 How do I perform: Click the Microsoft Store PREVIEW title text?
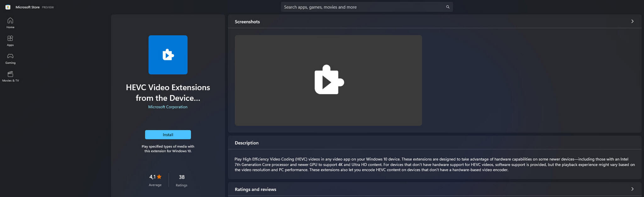(35, 7)
